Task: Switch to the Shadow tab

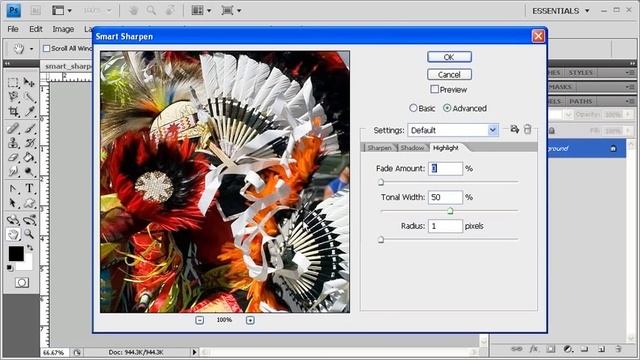Action: tap(412, 148)
